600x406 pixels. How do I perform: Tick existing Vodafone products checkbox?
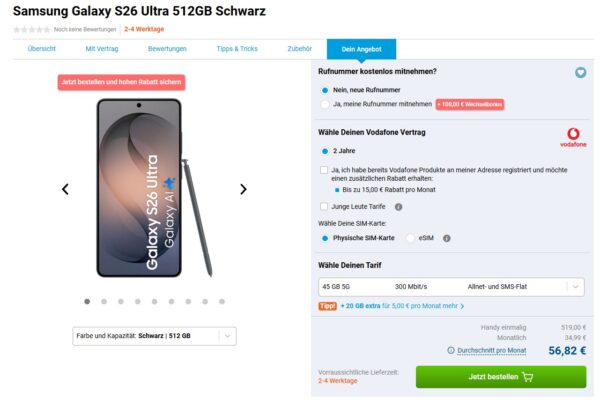324,170
